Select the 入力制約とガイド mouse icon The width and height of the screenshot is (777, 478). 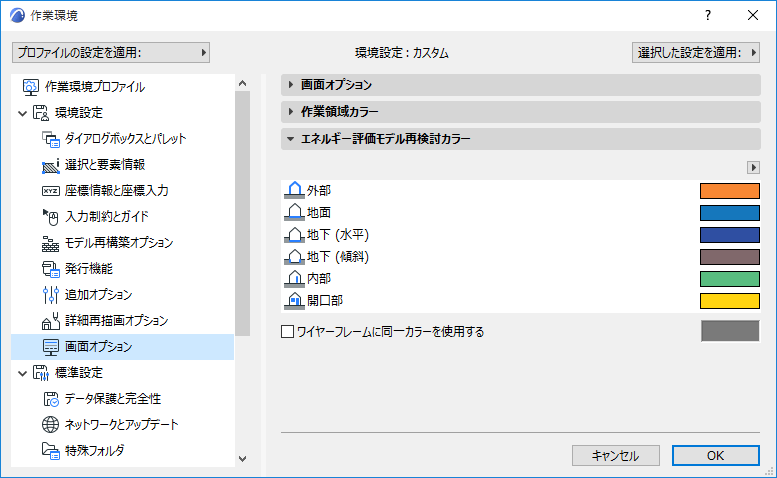(51, 216)
